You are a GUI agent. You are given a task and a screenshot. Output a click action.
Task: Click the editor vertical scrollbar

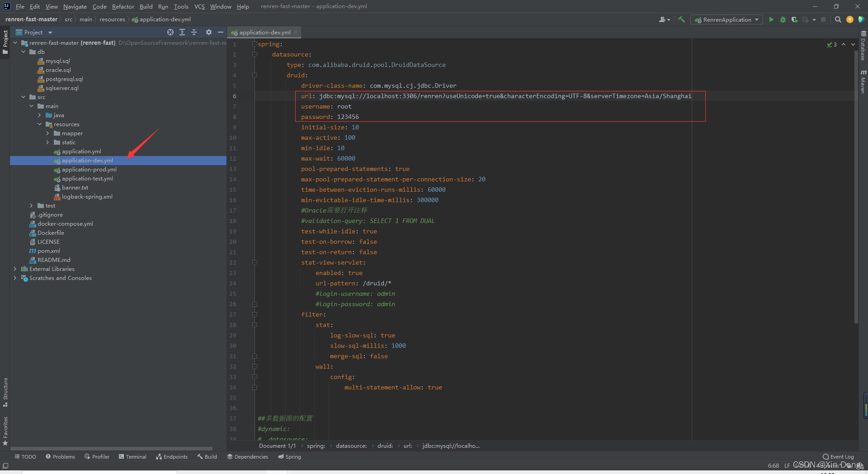coord(856,186)
